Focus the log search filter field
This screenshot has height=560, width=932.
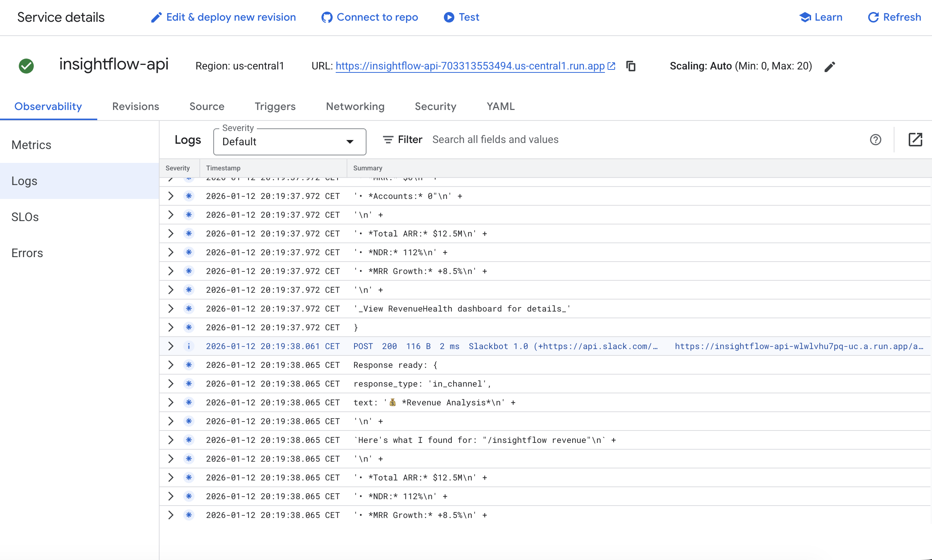(x=642, y=140)
